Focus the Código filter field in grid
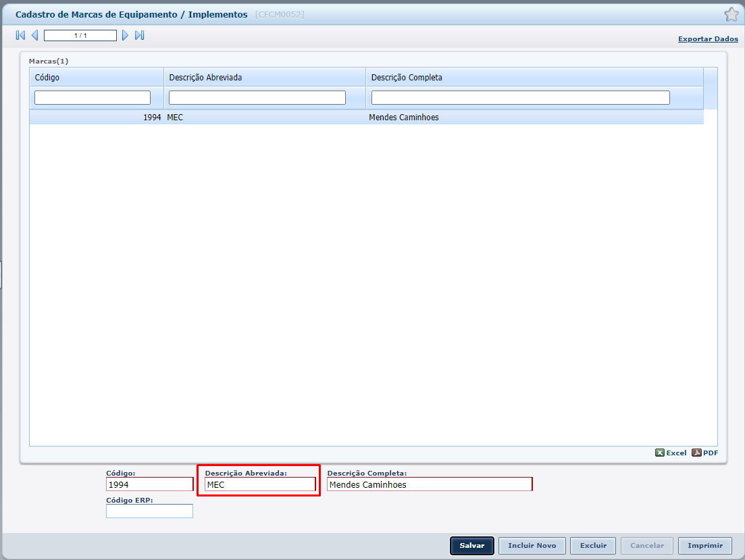 93,97
